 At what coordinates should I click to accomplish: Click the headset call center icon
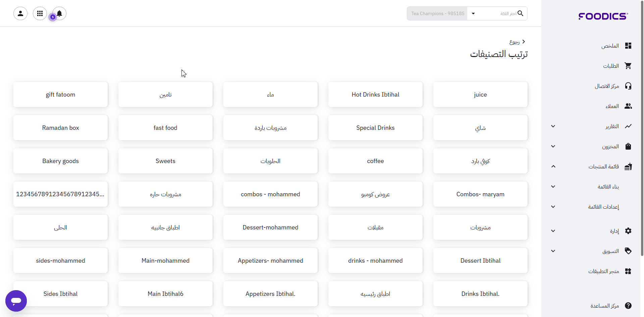pyautogui.click(x=628, y=86)
